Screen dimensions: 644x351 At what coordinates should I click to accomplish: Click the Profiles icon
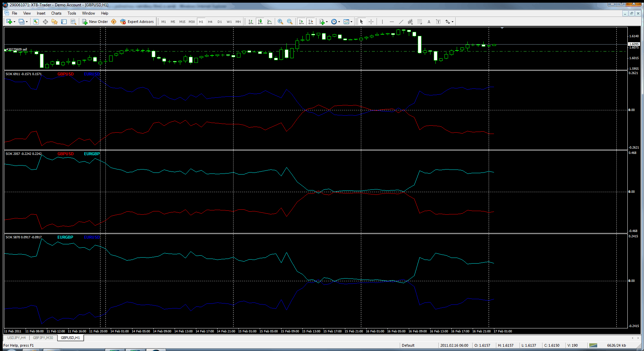tap(22, 22)
